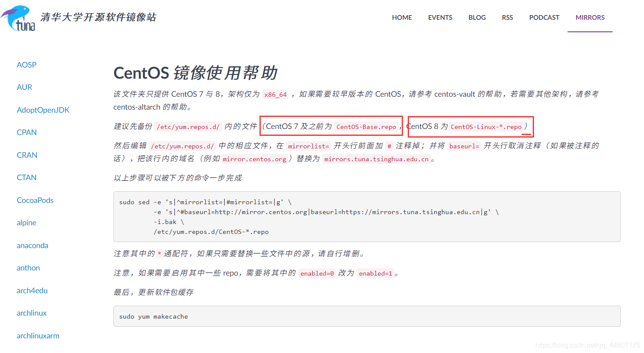Screen dimensions: 644x353
Task: Click the mirrors.tuna.tsinghua.edu.cn inline code
Action: click(376, 159)
